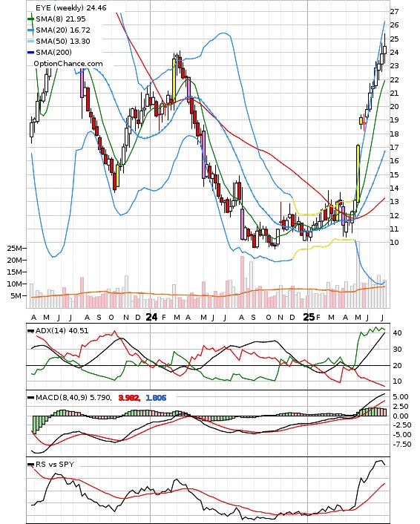
Task: Click the yellow March 2024 breakout candle
Action: [x=174, y=80]
